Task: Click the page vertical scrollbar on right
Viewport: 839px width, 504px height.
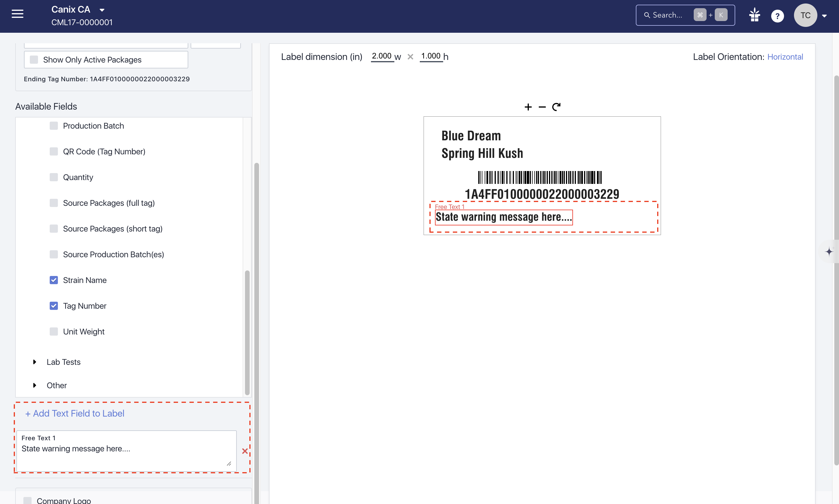Action: coord(836,270)
